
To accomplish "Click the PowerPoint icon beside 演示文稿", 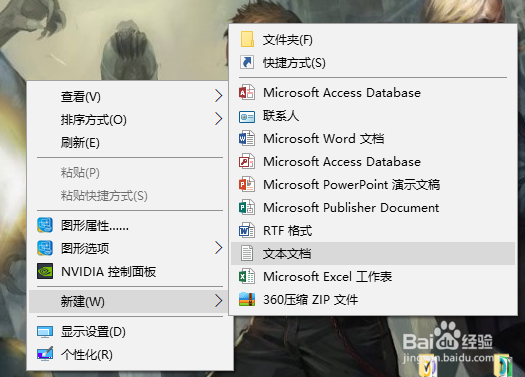I will (x=247, y=184).
